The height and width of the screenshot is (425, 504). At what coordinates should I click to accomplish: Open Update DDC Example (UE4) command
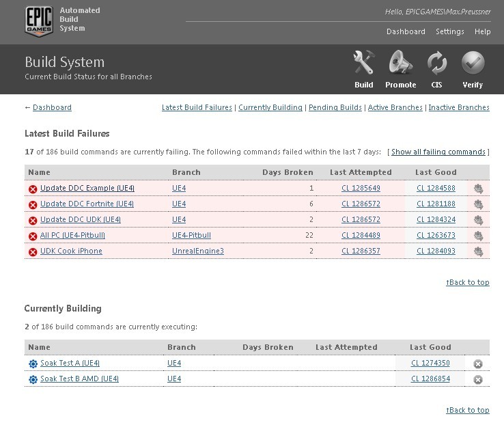87,188
